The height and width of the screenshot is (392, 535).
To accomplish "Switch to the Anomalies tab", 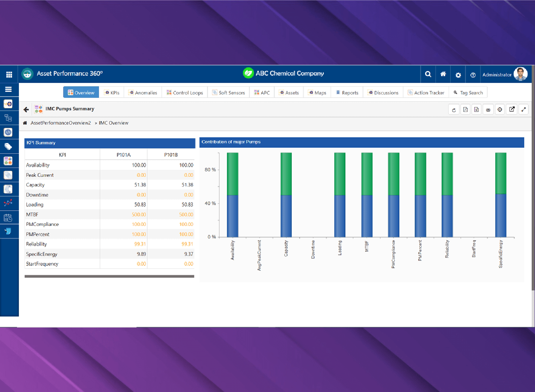I will tap(143, 93).
